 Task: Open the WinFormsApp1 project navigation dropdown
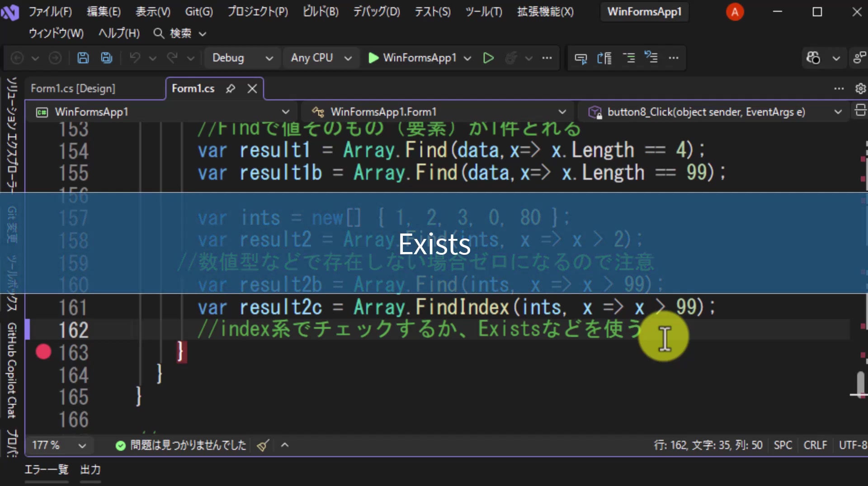click(x=163, y=112)
